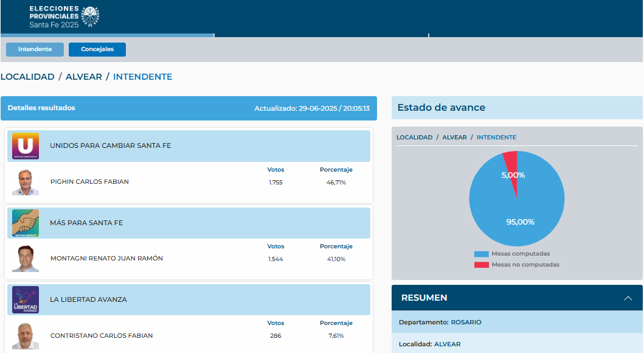
Task: Click the name CONTRISTANO CARLOS FABIAN
Action: [102, 336]
